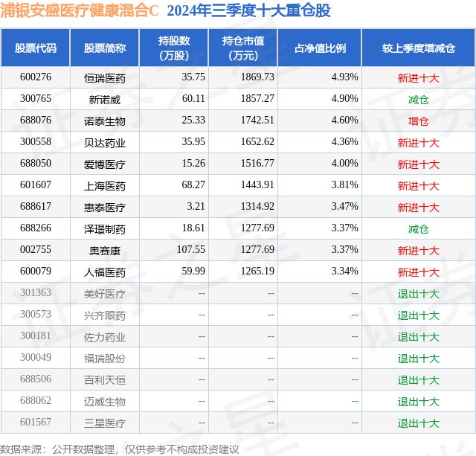This screenshot has width=476, height=456.
Task: Select stock code 300558
Action: [x=36, y=142]
